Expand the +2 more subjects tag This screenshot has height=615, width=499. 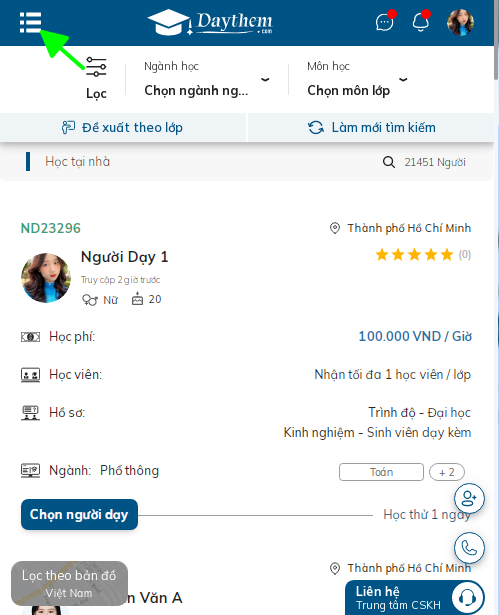[x=447, y=472]
